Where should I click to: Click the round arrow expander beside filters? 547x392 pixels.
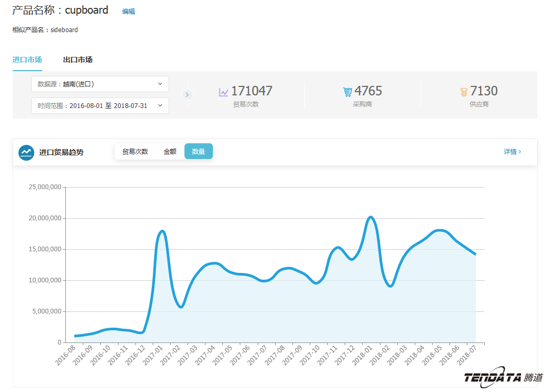pos(188,95)
